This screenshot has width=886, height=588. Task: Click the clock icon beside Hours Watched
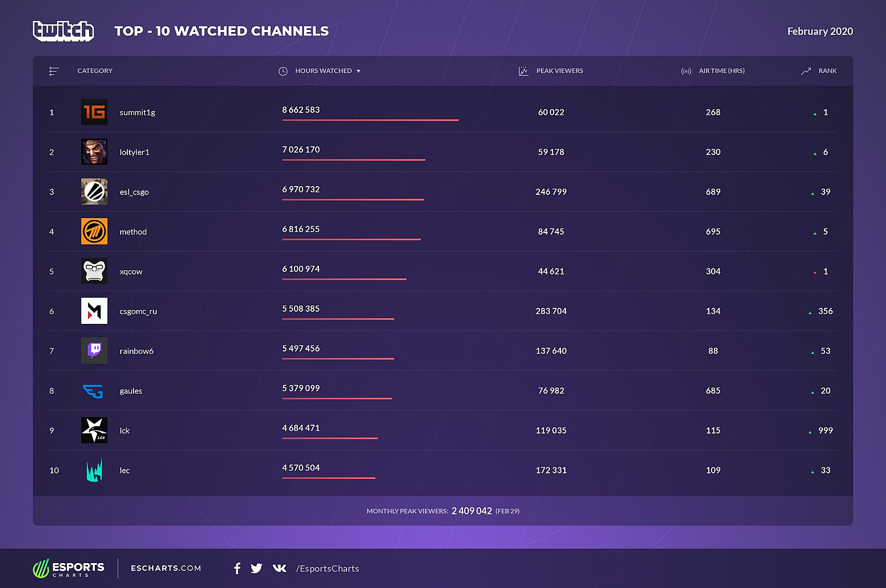(283, 71)
